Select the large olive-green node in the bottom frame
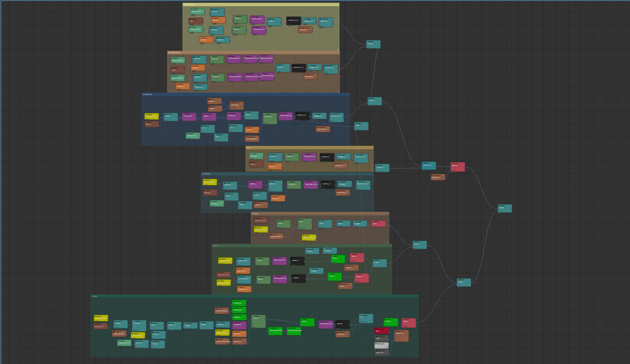The image size is (630, 364). [258, 321]
